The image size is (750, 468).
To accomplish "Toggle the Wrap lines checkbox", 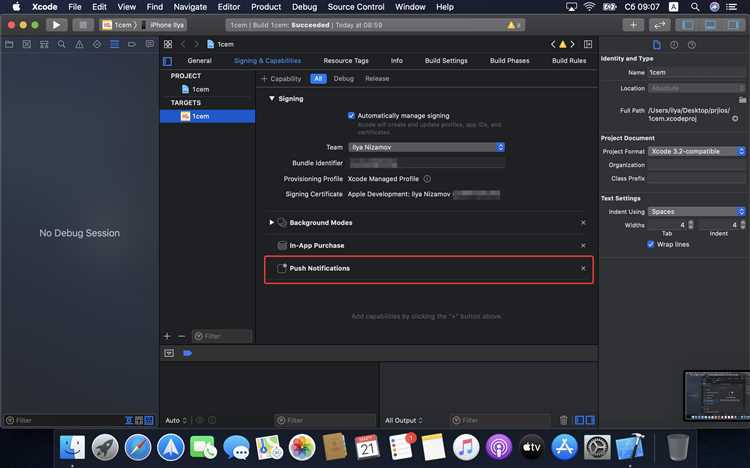I will 651,244.
